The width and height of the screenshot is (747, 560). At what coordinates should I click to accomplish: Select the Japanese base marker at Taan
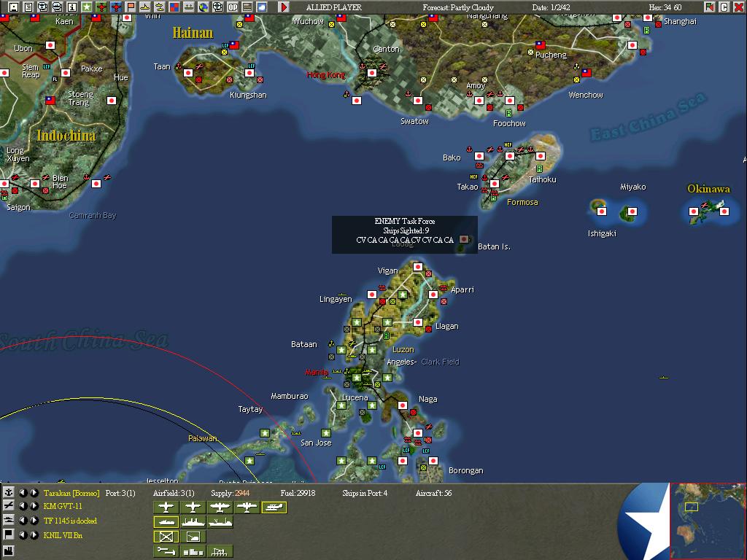point(188,73)
